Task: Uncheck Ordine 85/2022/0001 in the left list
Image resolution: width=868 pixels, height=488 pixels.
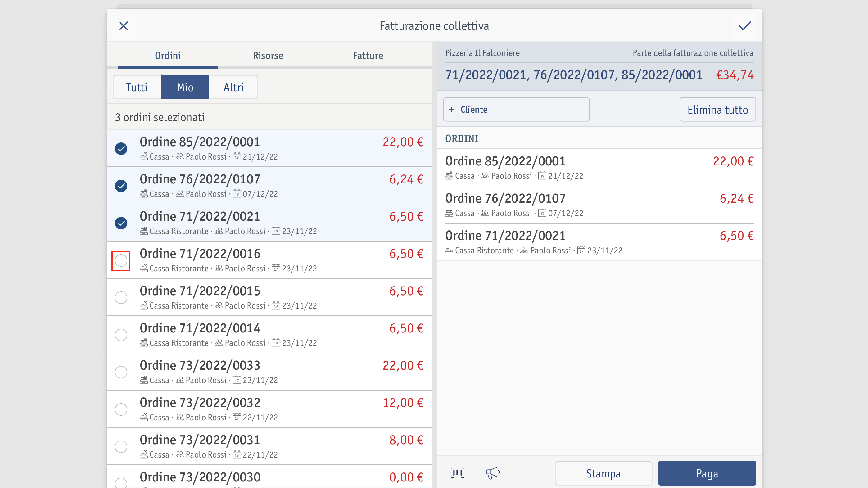Action: tap(121, 149)
